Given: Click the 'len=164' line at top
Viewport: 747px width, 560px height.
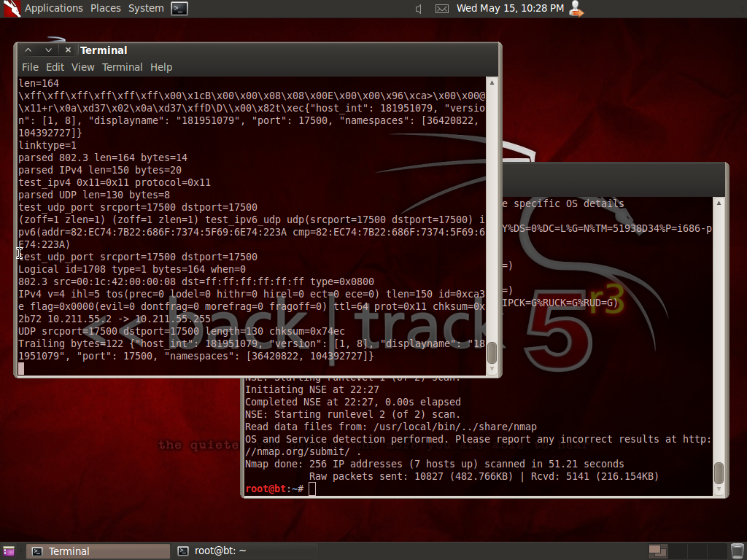Looking at the screenshot, I should [39, 83].
